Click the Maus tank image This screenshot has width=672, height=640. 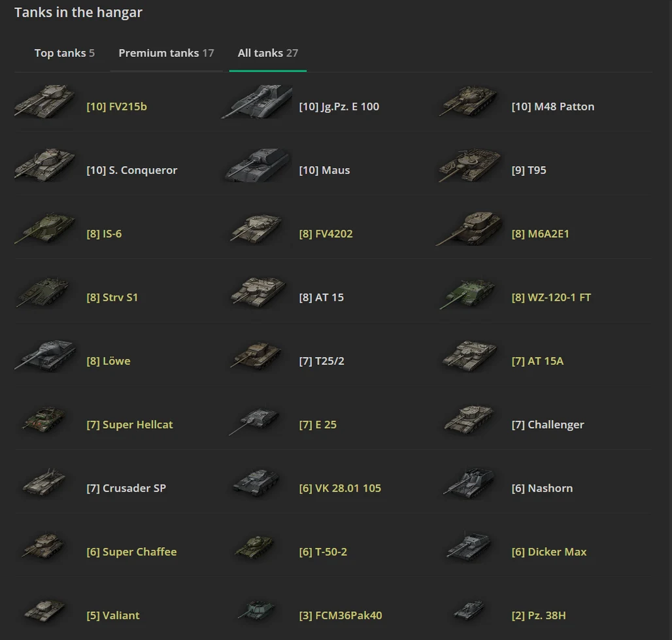tap(258, 165)
